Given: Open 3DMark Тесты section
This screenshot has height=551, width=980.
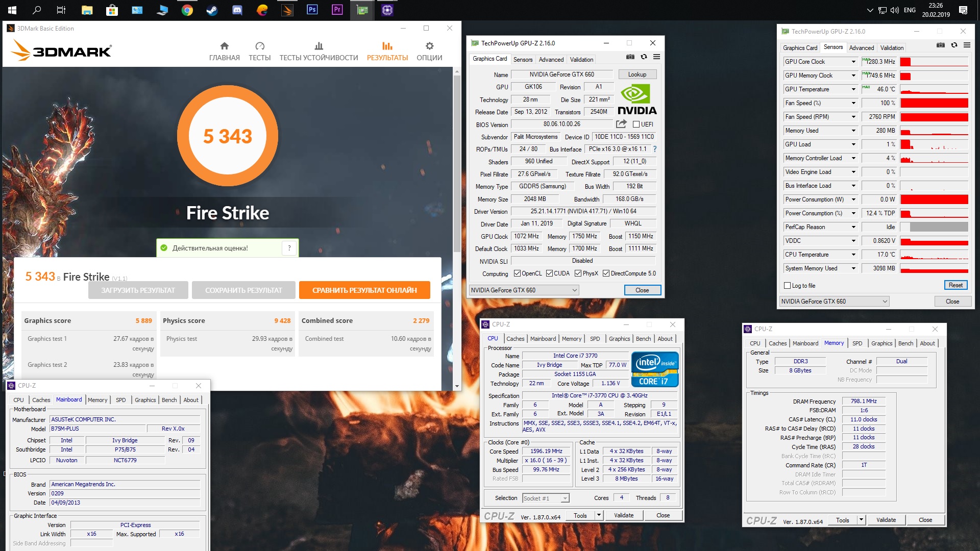Looking at the screenshot, I should [260, 51].
